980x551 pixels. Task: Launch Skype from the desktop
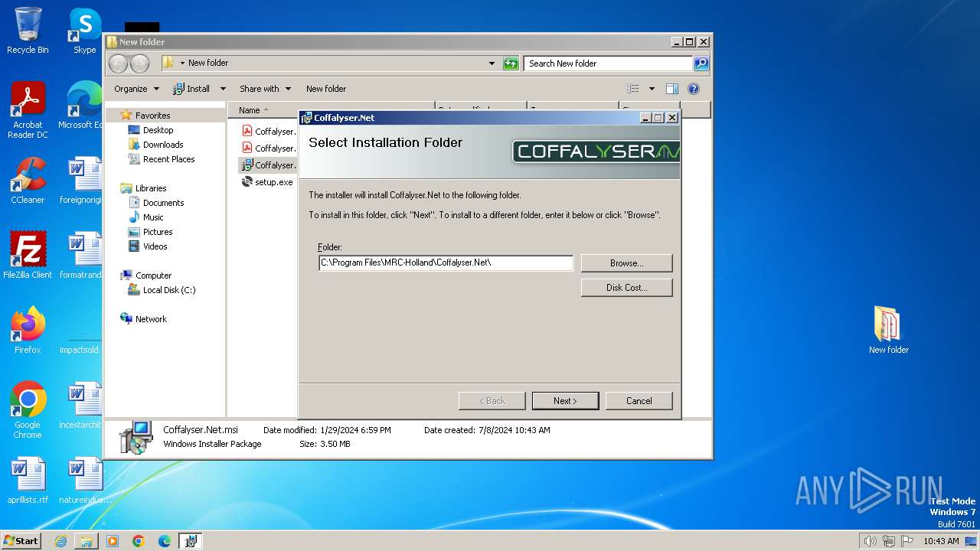pos(84,31)
